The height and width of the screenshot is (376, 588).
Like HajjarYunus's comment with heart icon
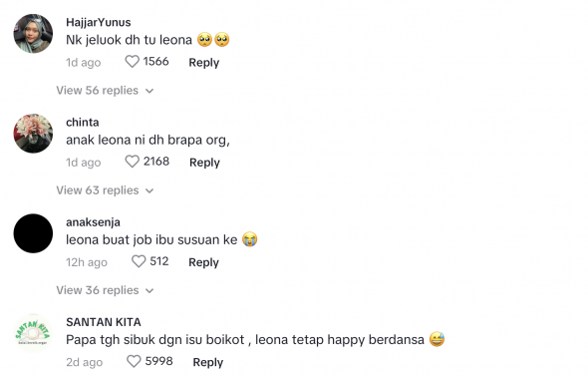(132, 62)
